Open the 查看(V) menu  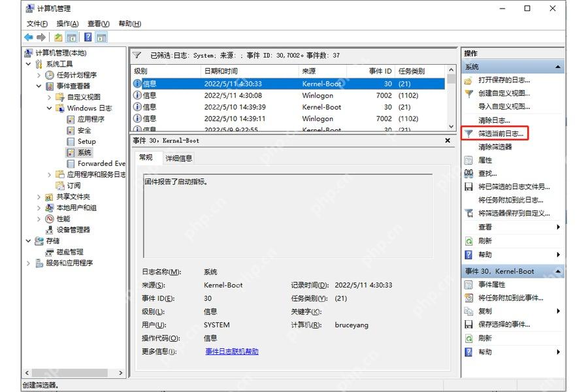(x=98, y=24)
